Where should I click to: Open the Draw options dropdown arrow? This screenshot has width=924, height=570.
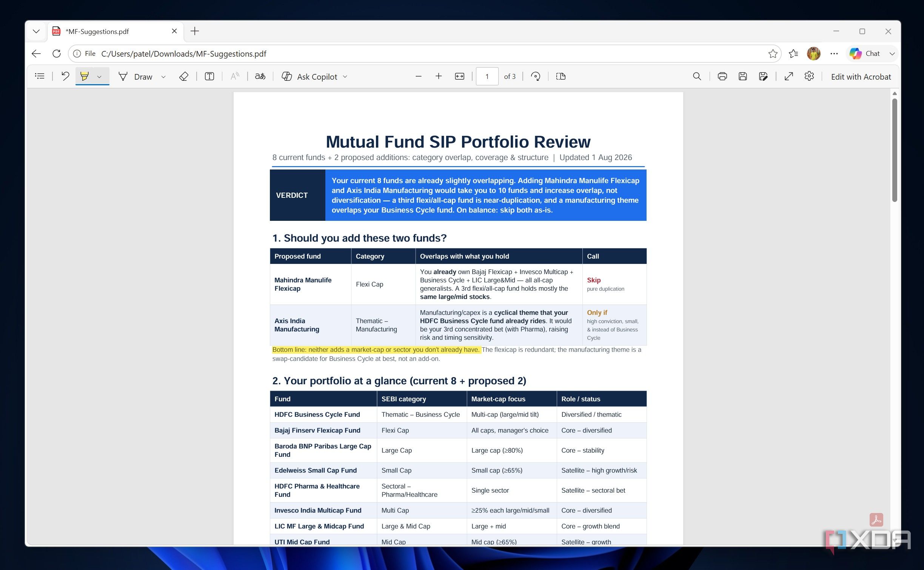[163, 77]
